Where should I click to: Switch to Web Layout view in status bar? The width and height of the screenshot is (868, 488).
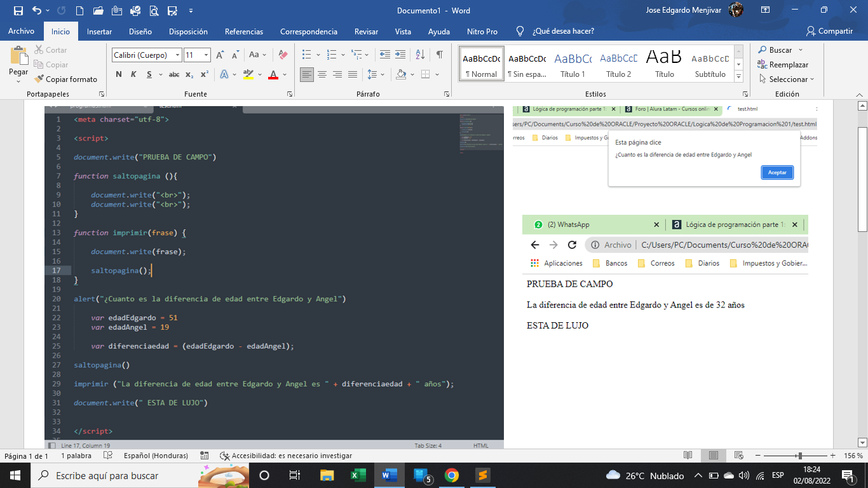(739, 456)
